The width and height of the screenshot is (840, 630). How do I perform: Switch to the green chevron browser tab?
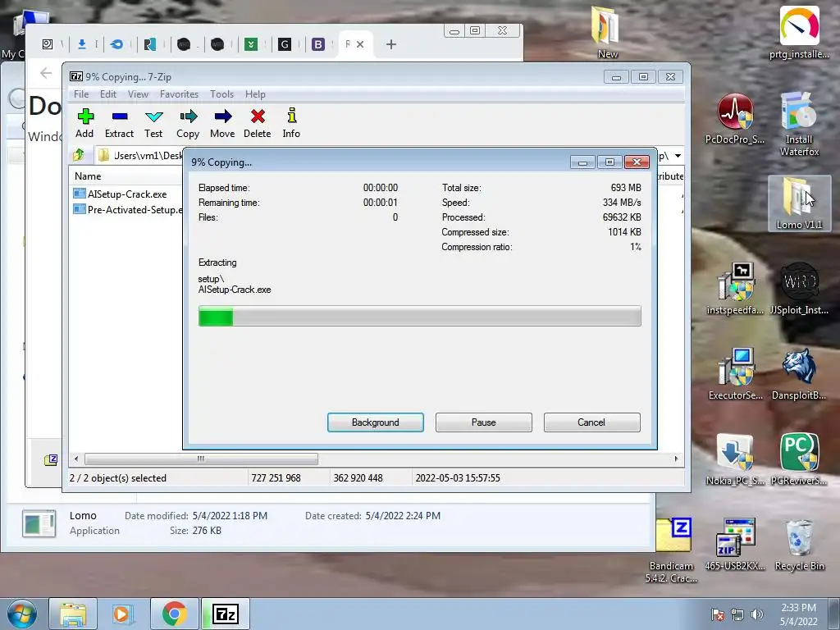(x=251, y=44)
